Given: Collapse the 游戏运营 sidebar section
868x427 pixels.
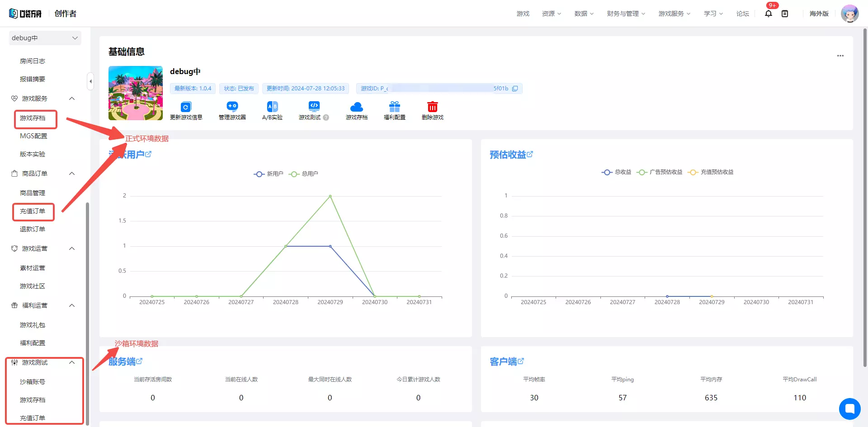Looking at the screenshot, I should [72, 249].
